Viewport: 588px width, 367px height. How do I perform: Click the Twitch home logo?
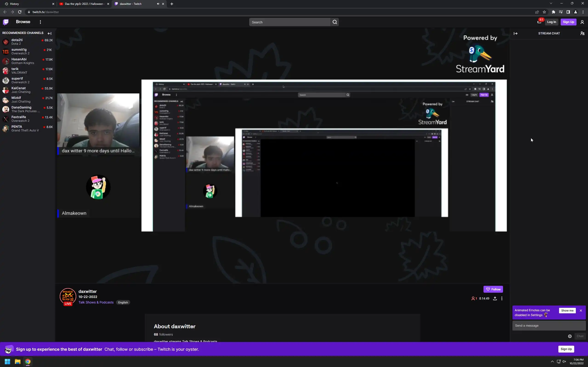pyautogui.click(x=6, y=22)
